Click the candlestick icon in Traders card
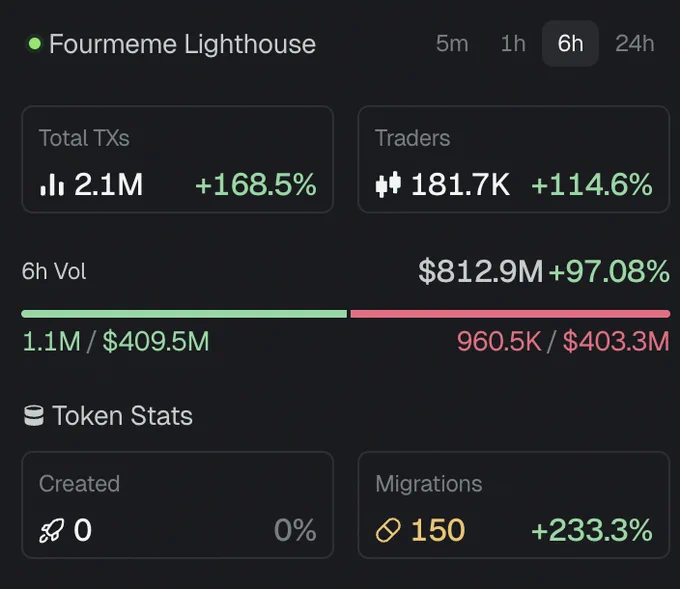Image resolution: width=680 pixels, height=589 pixels. pos(387,184)
